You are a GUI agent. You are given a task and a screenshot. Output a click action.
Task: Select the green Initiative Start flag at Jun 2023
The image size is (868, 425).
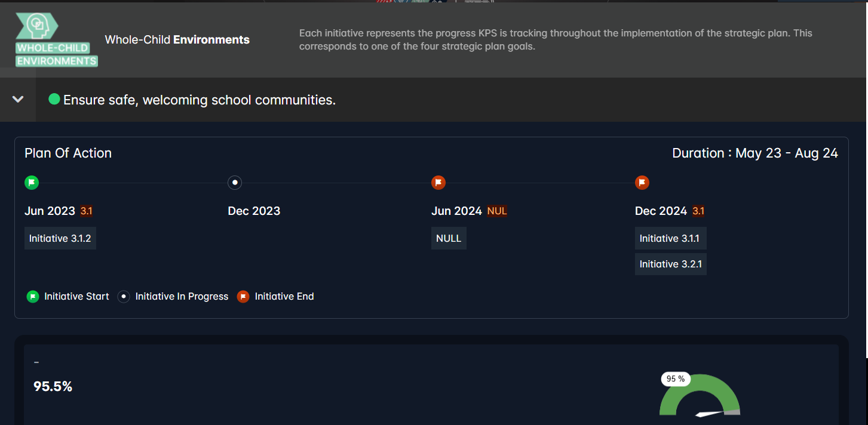(32, 182)
